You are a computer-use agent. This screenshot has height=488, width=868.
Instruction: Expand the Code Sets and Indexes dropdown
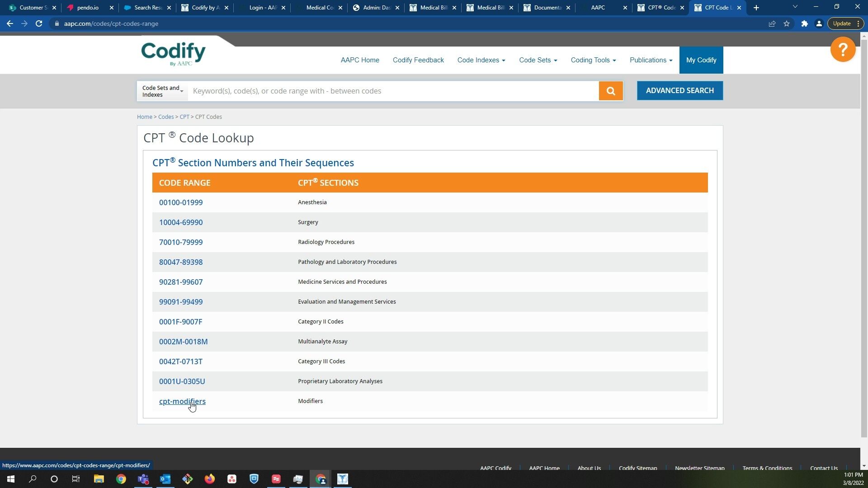tap(162, 91)
